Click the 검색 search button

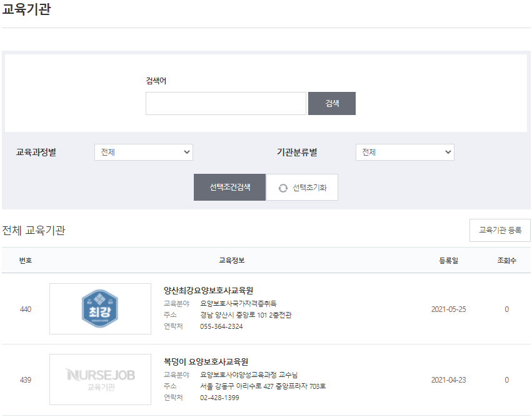pyautogui.click(x=332, y=104)
